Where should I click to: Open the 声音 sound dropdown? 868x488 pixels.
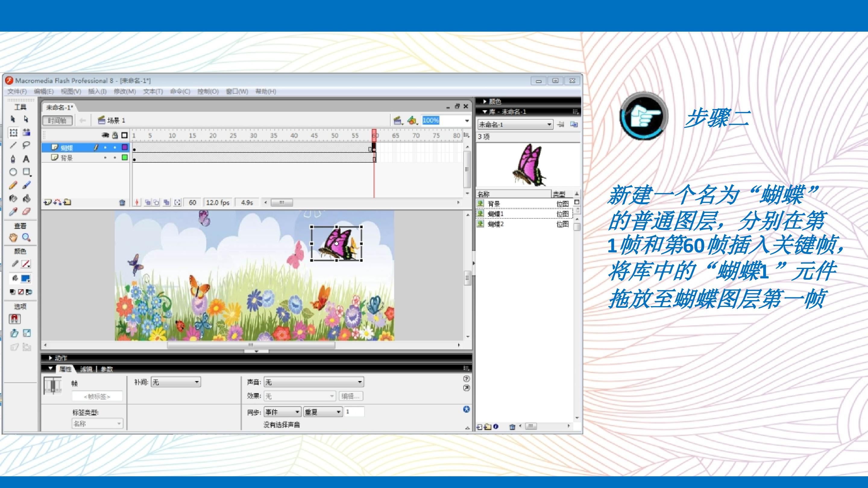tap(313, 382)
